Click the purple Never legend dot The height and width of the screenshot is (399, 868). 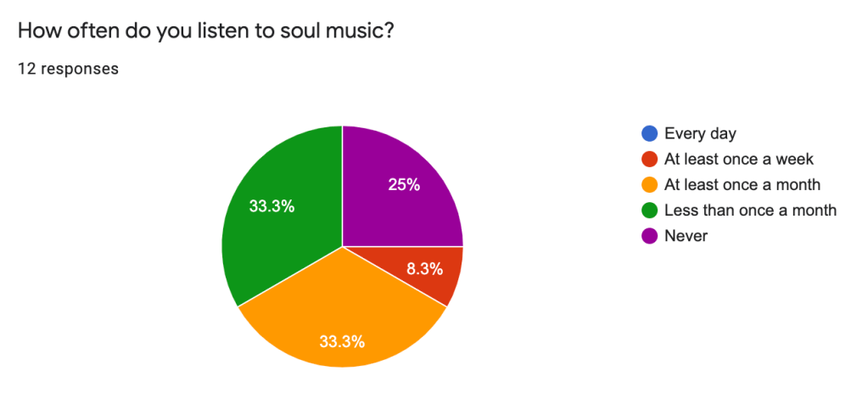tap(650, 236)
